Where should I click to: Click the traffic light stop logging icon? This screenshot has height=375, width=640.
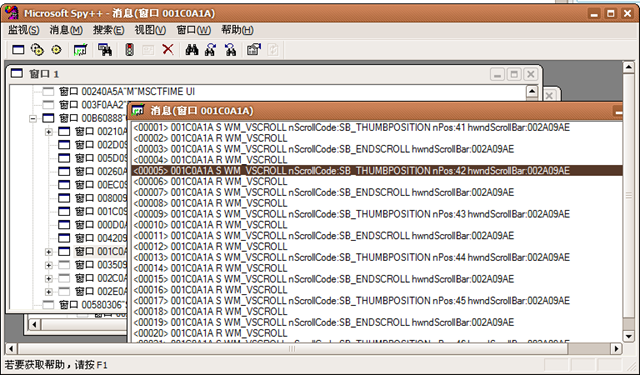pos(129,50)
